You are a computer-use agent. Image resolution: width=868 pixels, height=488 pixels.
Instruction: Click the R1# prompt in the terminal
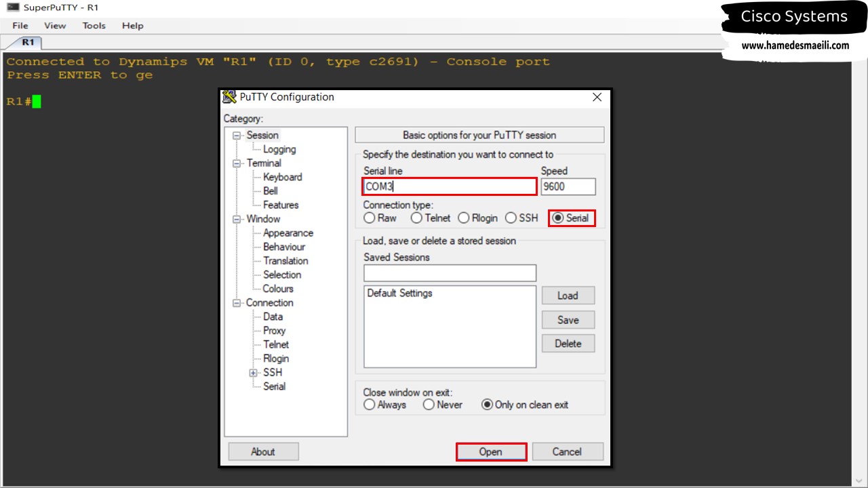(19, 102)
